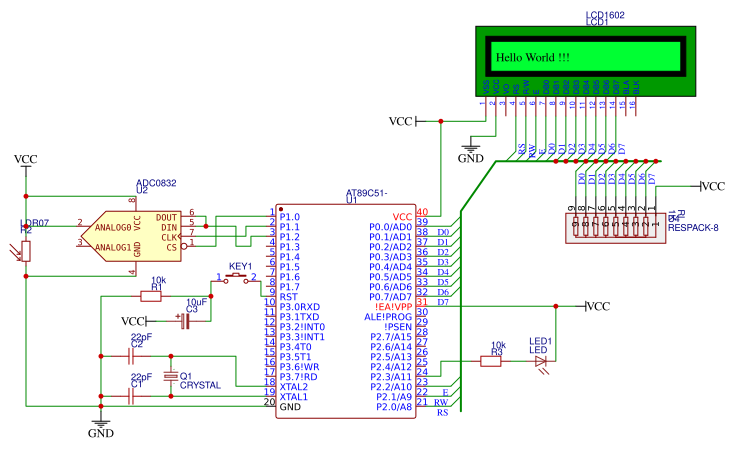Click the P0.0/AD0 pin label
Viewport: 736px width, 450px height.
click(391, 227)
